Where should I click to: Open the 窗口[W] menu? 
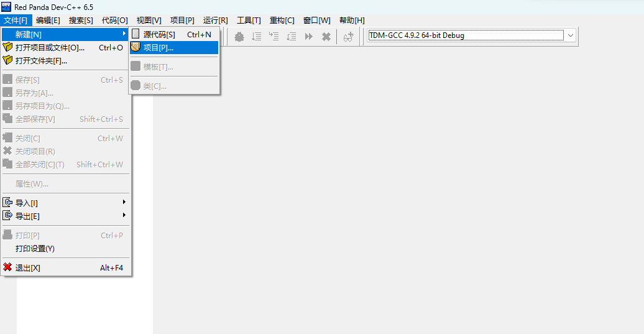[x=316, y=20]
